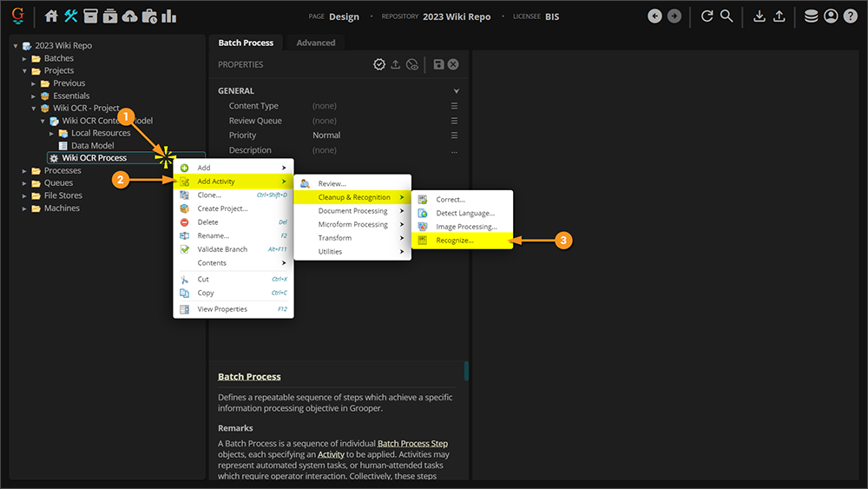The image size is (868, 489).
Task: Choose Review... in the activity submenu
Action: coord(352,184)
